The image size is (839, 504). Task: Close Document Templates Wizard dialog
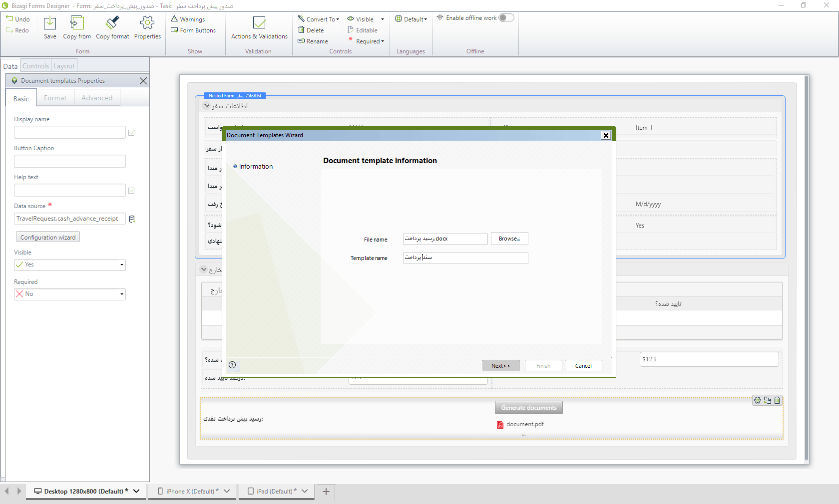pos(606,135)
